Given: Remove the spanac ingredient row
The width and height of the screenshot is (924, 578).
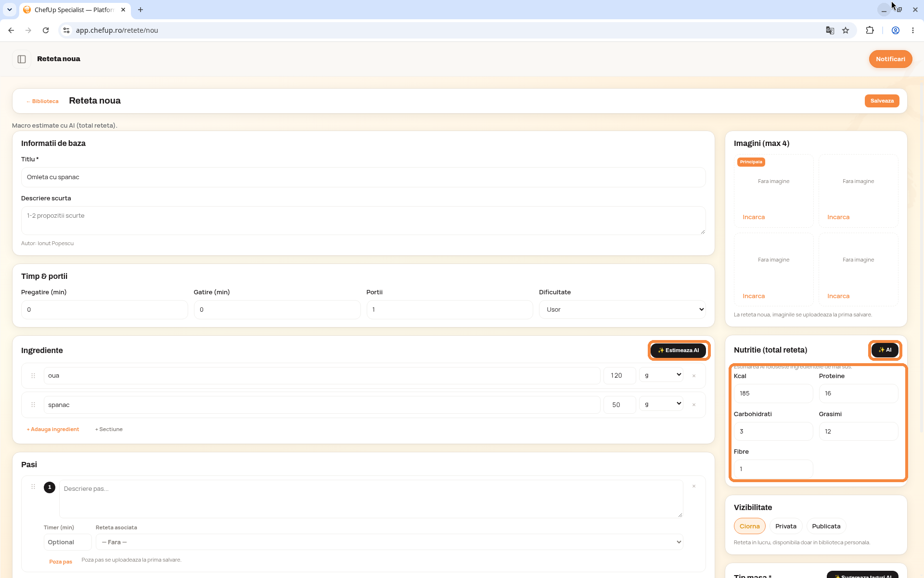Looking at the screenshot, I should click(x=694, y=405).
